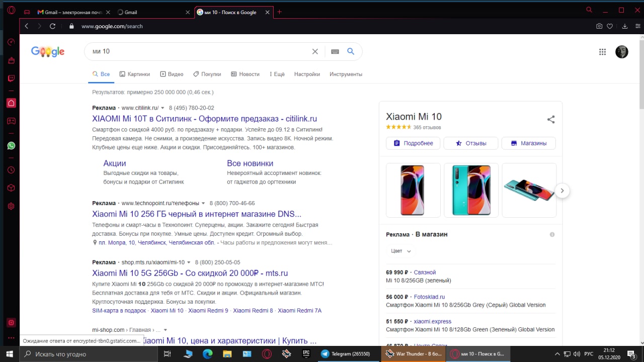Switch to the Картинки tab
The height and width of the screenshot is (362, 644).
[x=134, y=74]
